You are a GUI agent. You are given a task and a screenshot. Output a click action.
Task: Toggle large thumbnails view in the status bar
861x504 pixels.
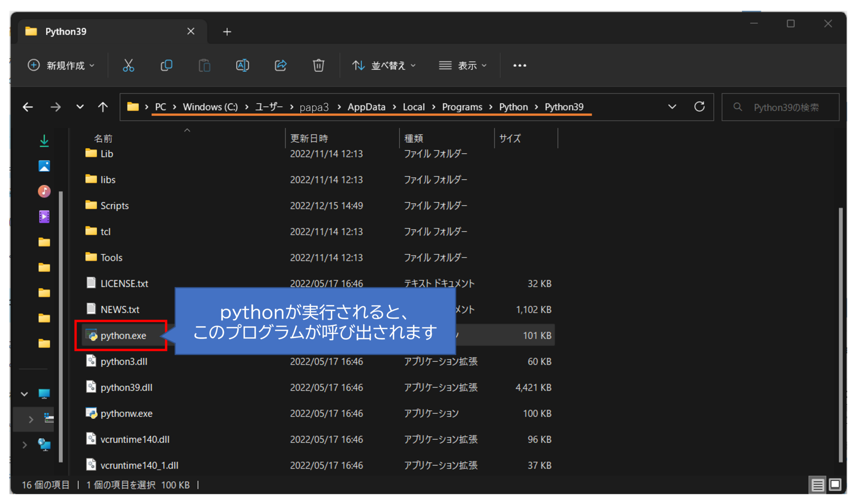coord(835,485)
